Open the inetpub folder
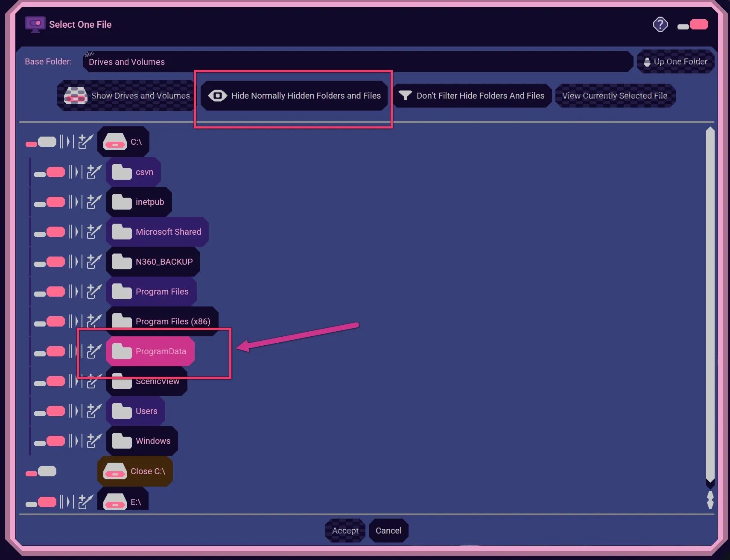The width and height of the screenshot is (730, 560). click(139, 202)
